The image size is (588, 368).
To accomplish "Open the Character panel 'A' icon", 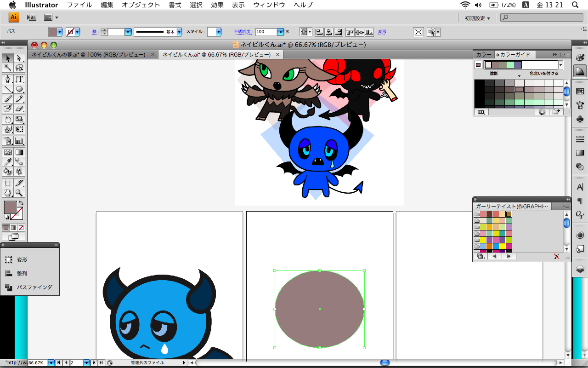I will pyautogui.click(x=580, y=187).
